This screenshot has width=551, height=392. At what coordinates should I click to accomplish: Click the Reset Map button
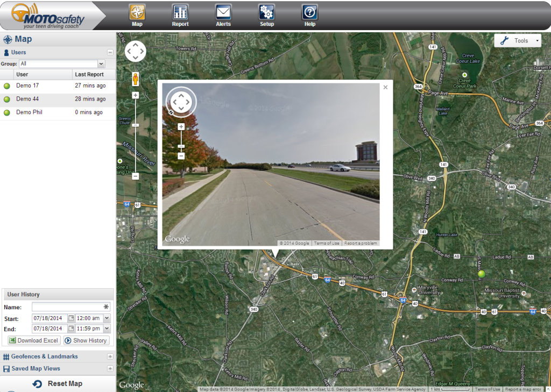coord(58,383)
